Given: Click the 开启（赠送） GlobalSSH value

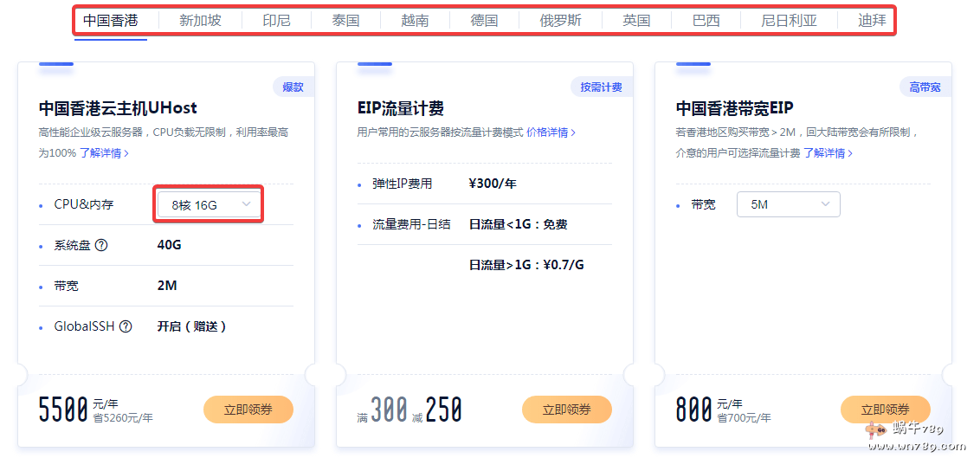Looking at the screenshot, I should click(x=191, y=326).
